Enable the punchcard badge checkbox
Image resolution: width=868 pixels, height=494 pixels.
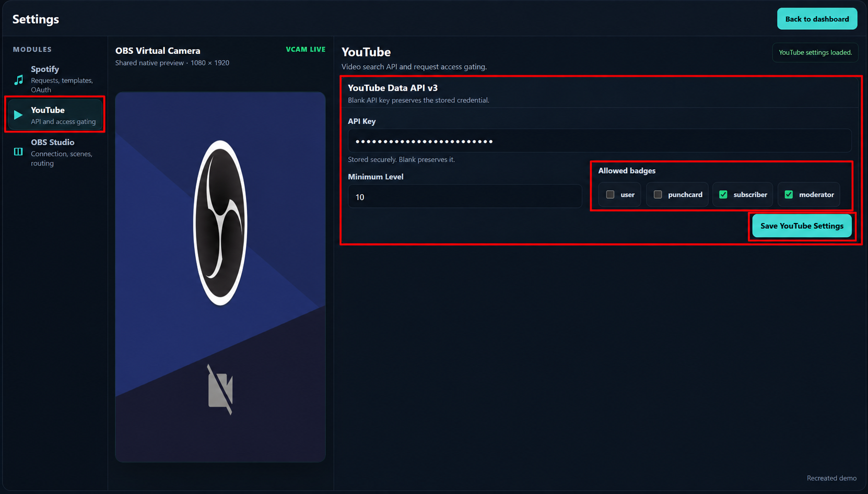pyautogui.click(x=658, y=194)
